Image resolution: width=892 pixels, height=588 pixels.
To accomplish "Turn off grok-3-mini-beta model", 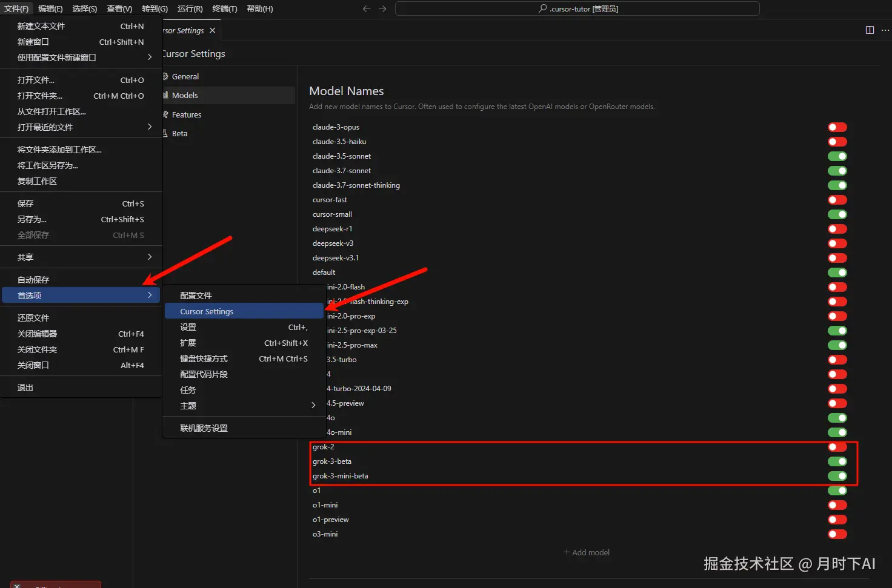I will (837, 476).
